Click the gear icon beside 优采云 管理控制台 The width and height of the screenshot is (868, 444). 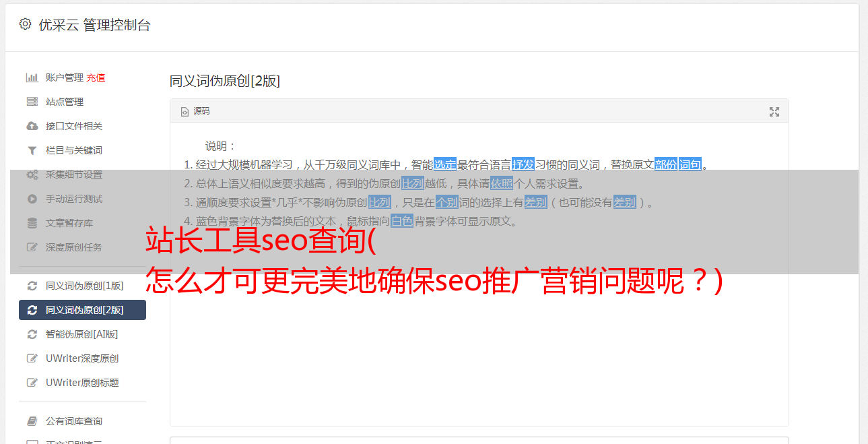(25, 24)
